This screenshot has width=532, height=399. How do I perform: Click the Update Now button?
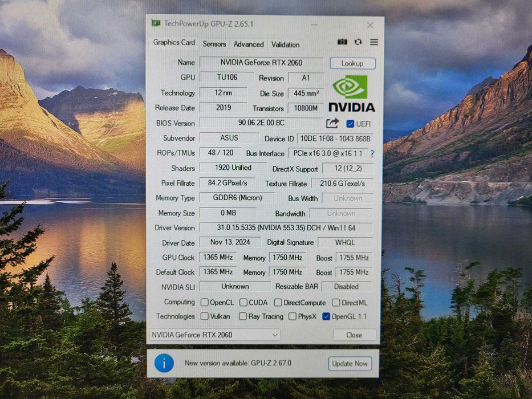pos(350,364)
